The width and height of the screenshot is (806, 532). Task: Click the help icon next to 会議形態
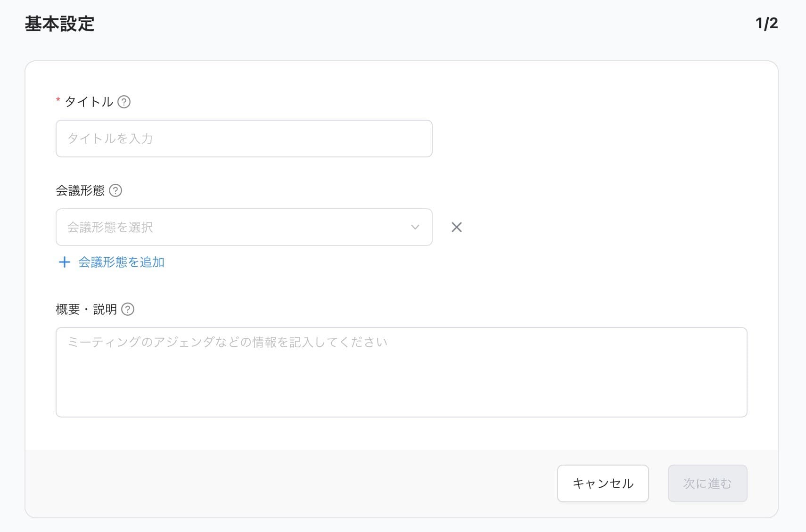pos(116,190)
